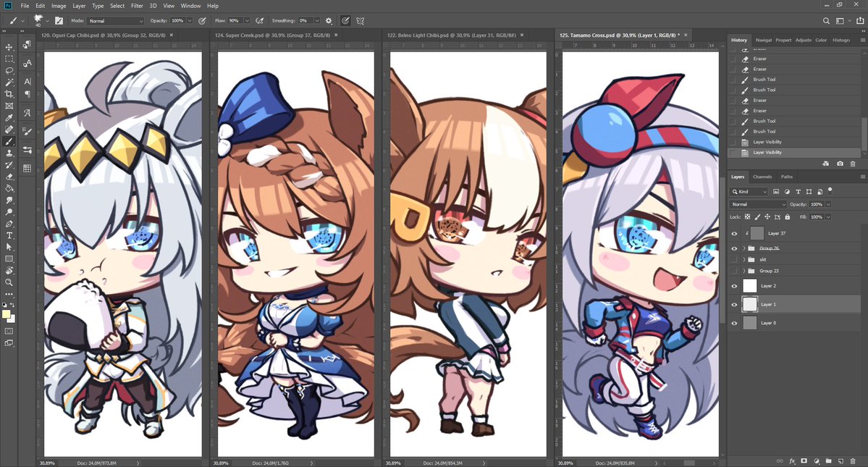The image size is (868, 467).
Task: Open brush Mode dropdown
Action: tap(115, 21)
